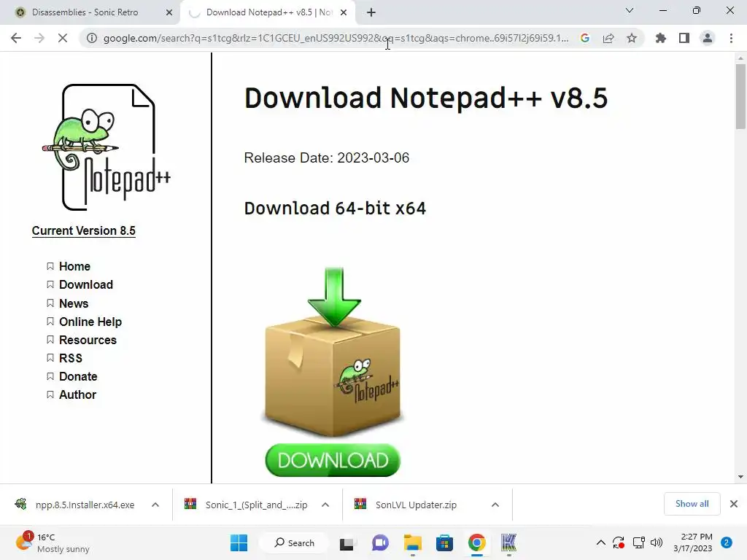This screenshot has height=560, width=747.
Task: Open the Chrome profile avatar
Action: point(708,38)
